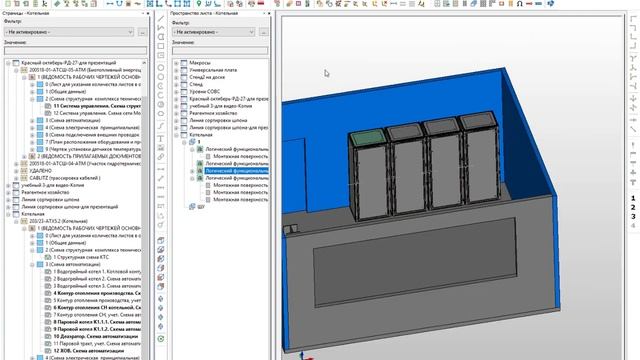Expand Макросы in layout space tree
Viewport: 640px width, 360px height.
[176, 63]
